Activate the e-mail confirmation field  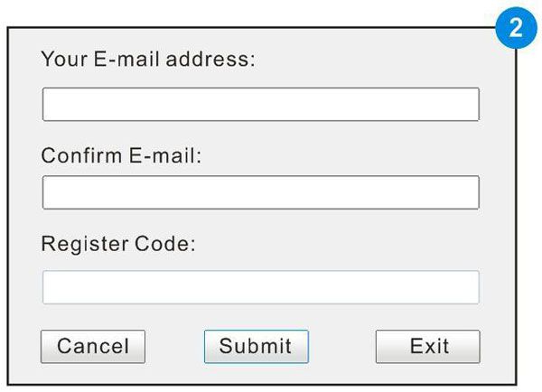click(x=260, y=192)
